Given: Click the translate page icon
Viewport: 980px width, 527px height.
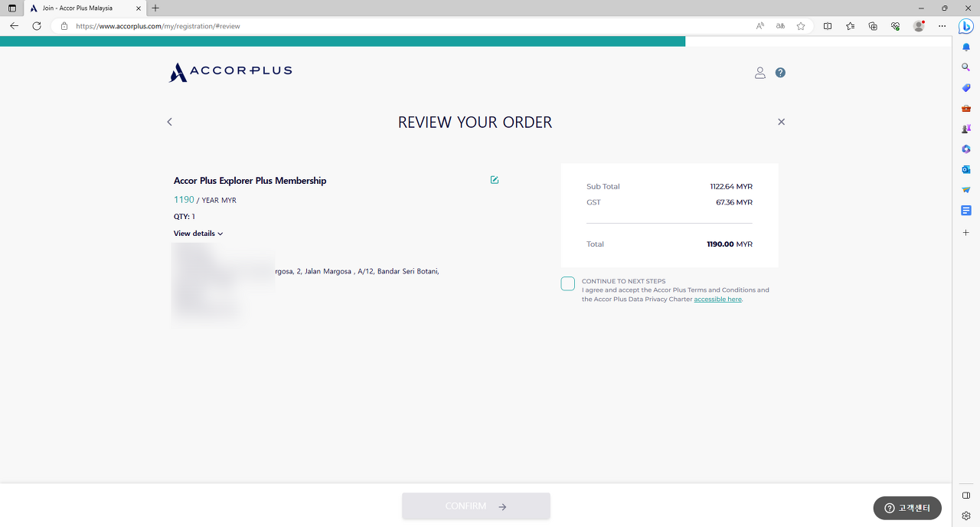Looking at the screenshot, I should [x=780, y=26].
